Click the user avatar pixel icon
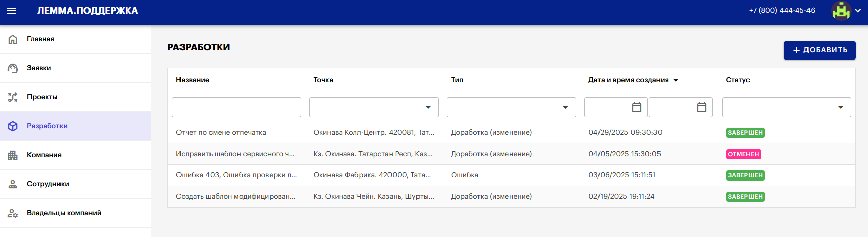 tap(841, 11)
